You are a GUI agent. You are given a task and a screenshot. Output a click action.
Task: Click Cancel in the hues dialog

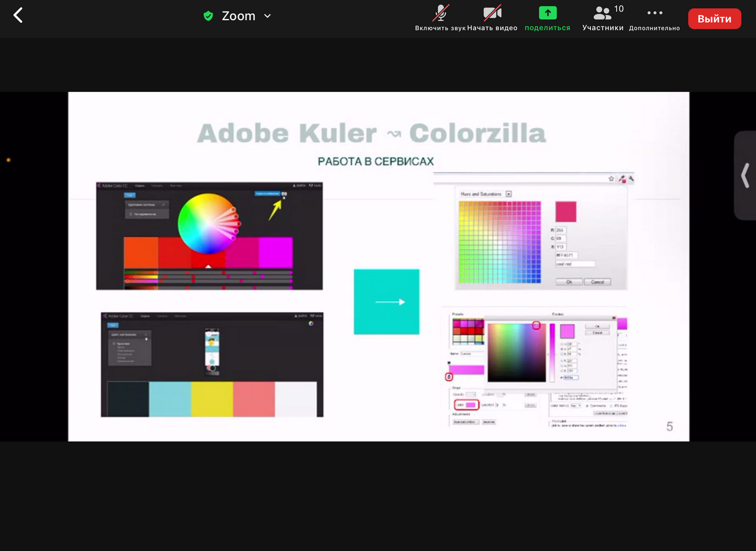[597, 282]
